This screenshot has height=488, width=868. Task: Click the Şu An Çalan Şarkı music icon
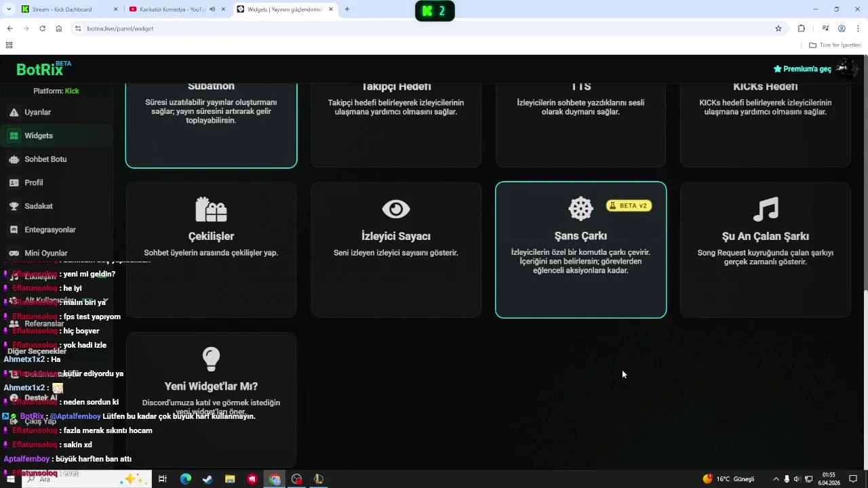pos(766,209)
